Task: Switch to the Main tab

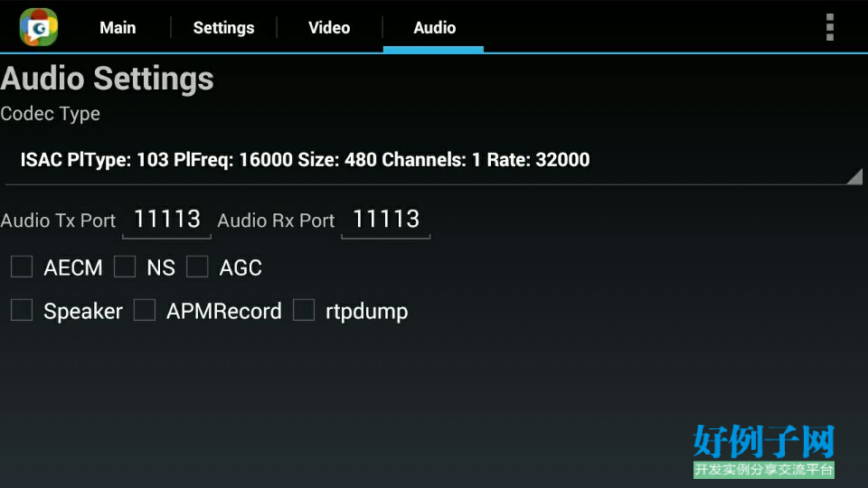Action: [x=118, y=28]
